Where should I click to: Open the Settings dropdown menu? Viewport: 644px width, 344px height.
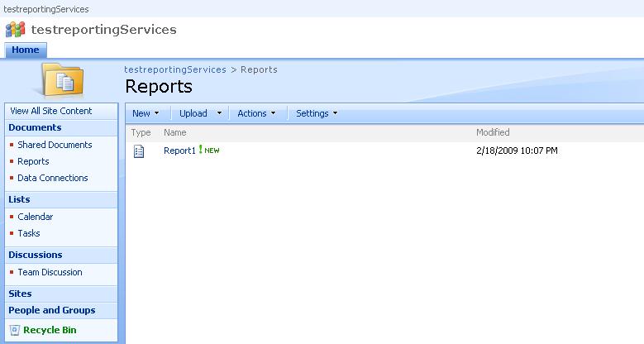pyautogui.click(x=317, y=113)
